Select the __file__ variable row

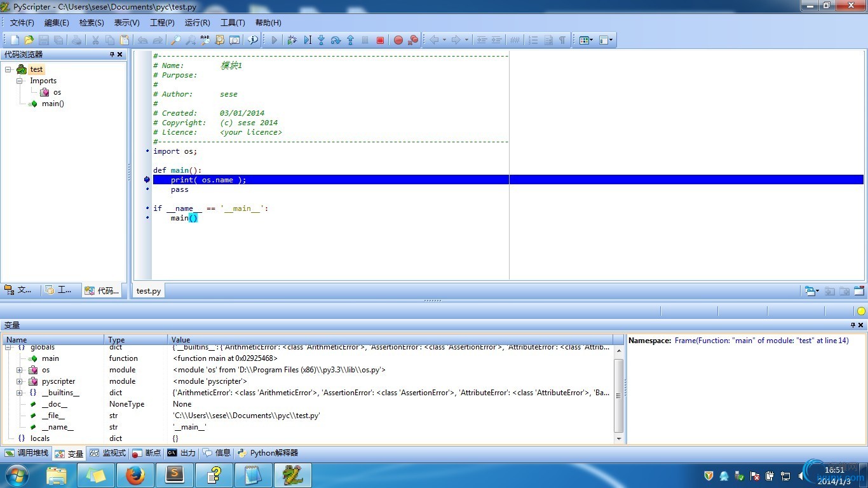pos(308,416)
